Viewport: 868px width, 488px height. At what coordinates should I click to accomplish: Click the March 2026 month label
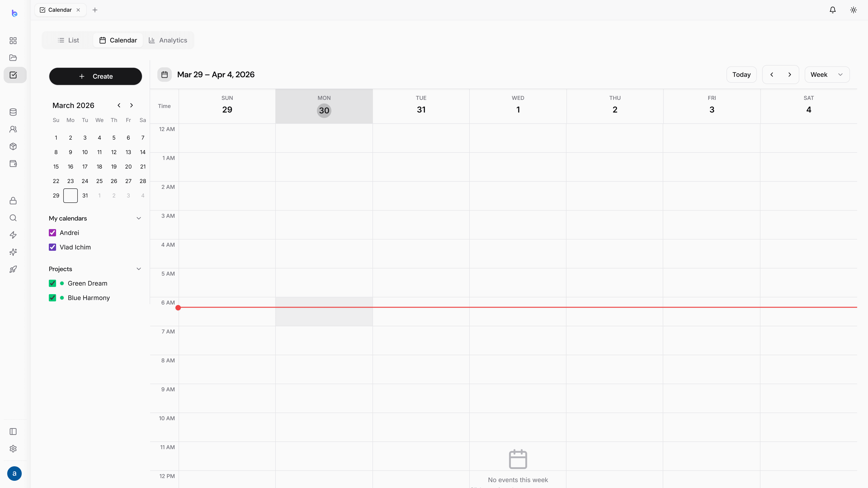pyautogui.click(x=73, y=106)
